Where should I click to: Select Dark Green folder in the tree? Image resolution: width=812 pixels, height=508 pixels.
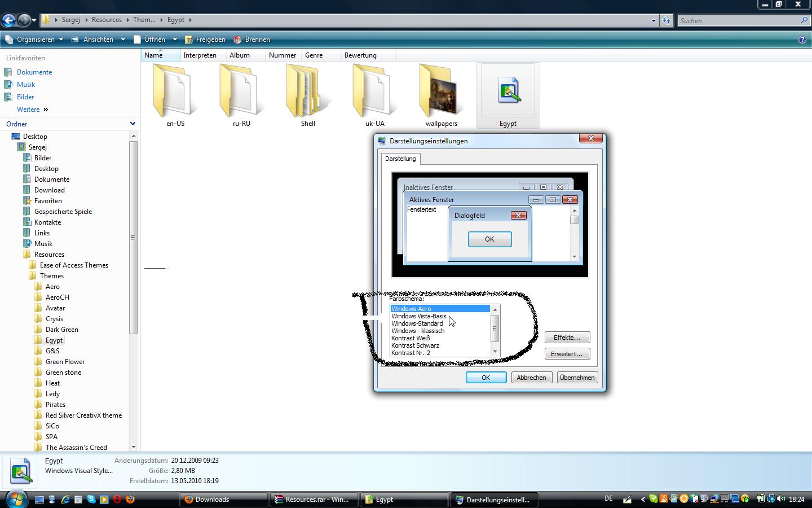pos(62,330)
